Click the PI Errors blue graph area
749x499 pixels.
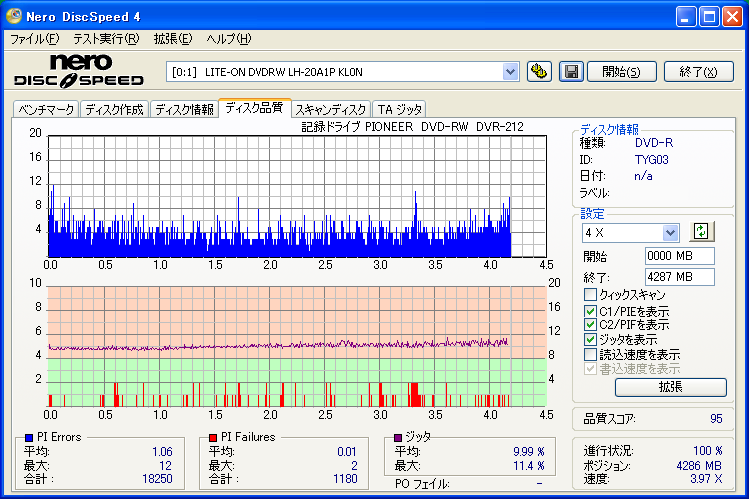pos(297,197)
